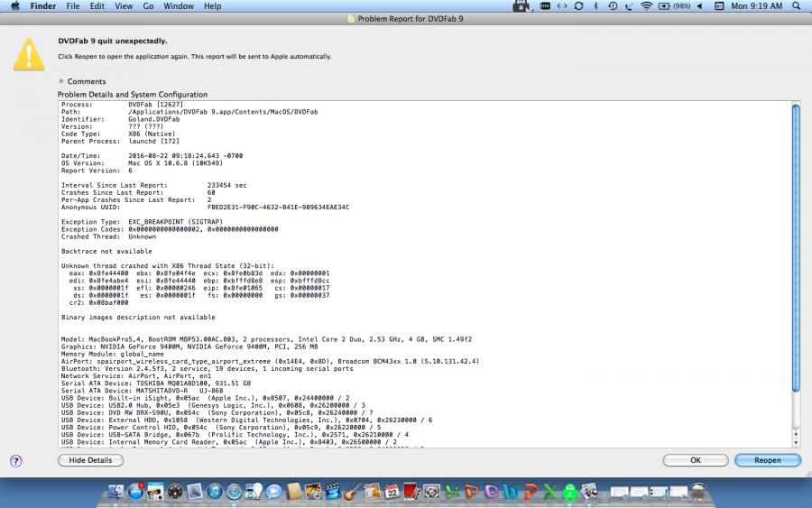Click the 'Anonymous UUID' line

point(205,208)
